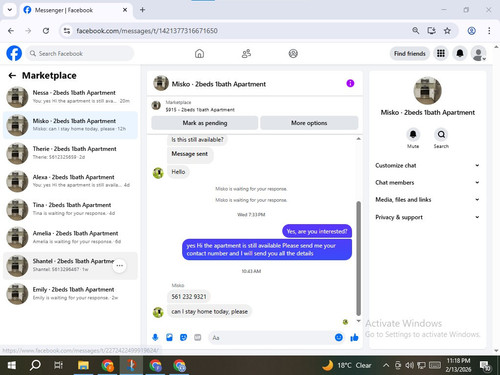Open emoji picker in message box
Viewport: 500px width, 375px height.
click(339, 337)
